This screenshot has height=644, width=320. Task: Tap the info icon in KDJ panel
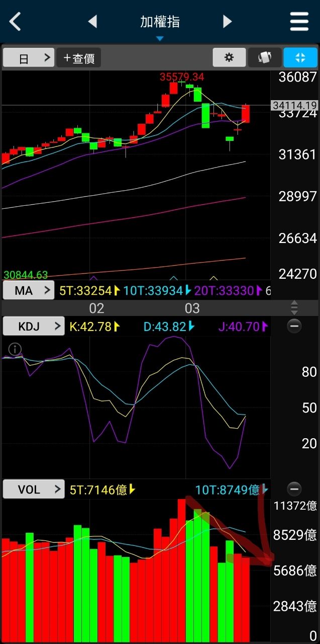(15, 349)
